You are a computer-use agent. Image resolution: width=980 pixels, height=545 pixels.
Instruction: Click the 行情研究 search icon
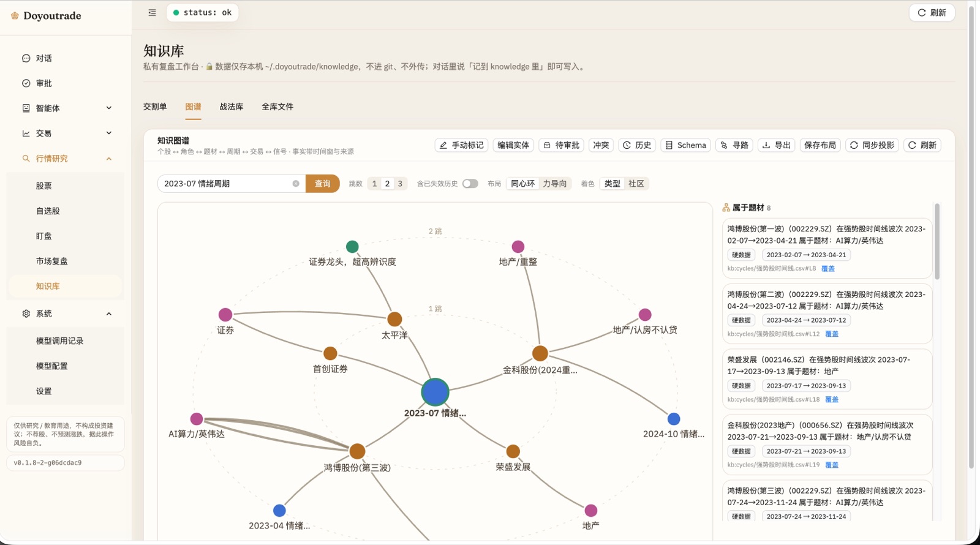[26, 159]
